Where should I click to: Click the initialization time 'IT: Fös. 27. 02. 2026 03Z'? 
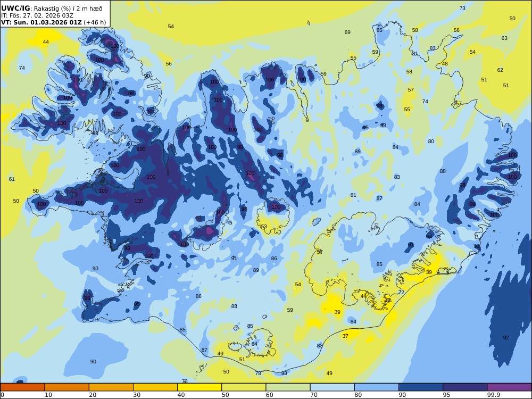pos(37,15)
